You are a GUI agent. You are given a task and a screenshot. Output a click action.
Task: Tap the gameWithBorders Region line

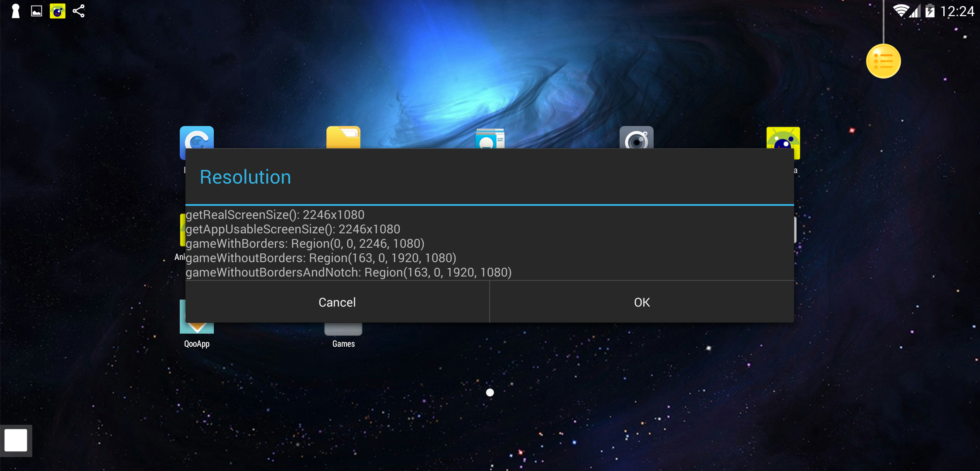coord(305,244)
